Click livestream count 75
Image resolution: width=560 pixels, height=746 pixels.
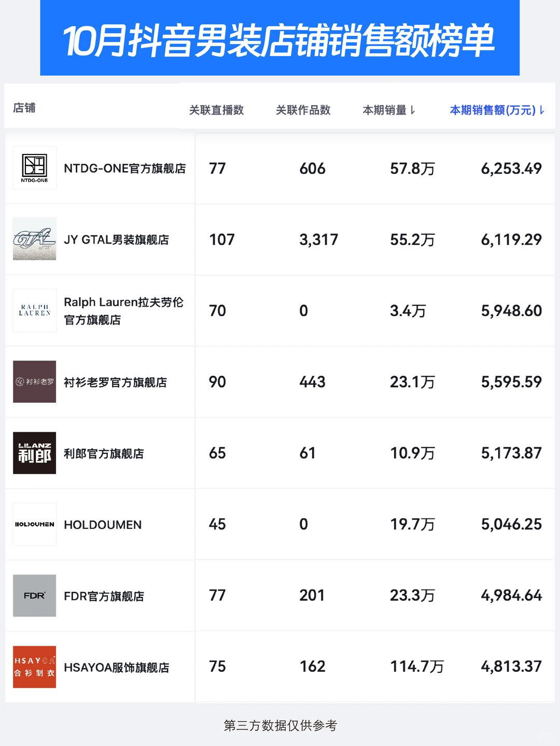point(217,666)
